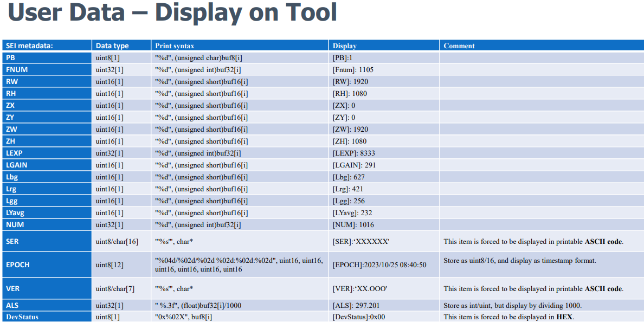Select the DevStatus print syntax '0x%02X' cell
The height and width of the screenshot is (322, 644).
point(183,317)
